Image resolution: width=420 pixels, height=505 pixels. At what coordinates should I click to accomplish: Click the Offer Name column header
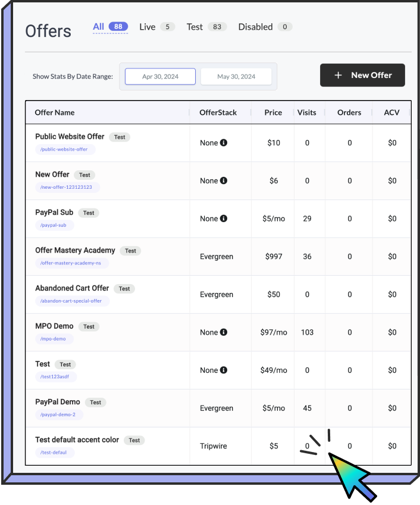(55, 113)
